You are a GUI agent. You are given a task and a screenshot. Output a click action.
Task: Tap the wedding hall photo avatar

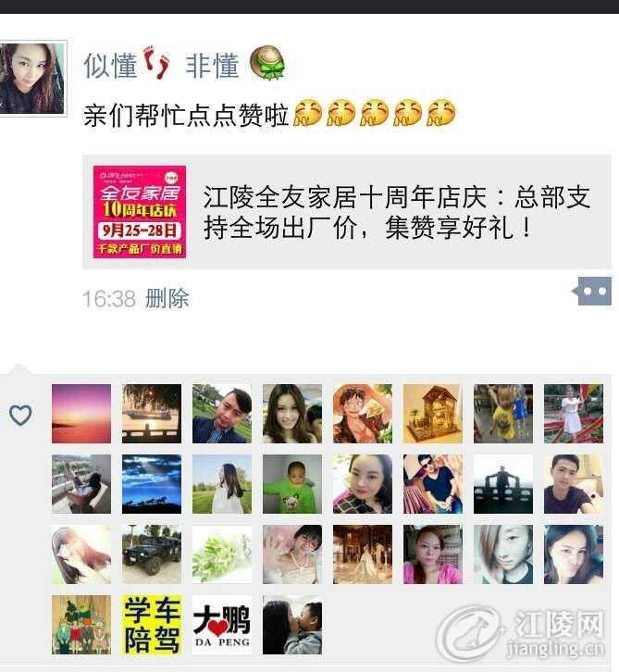point(363,554)
